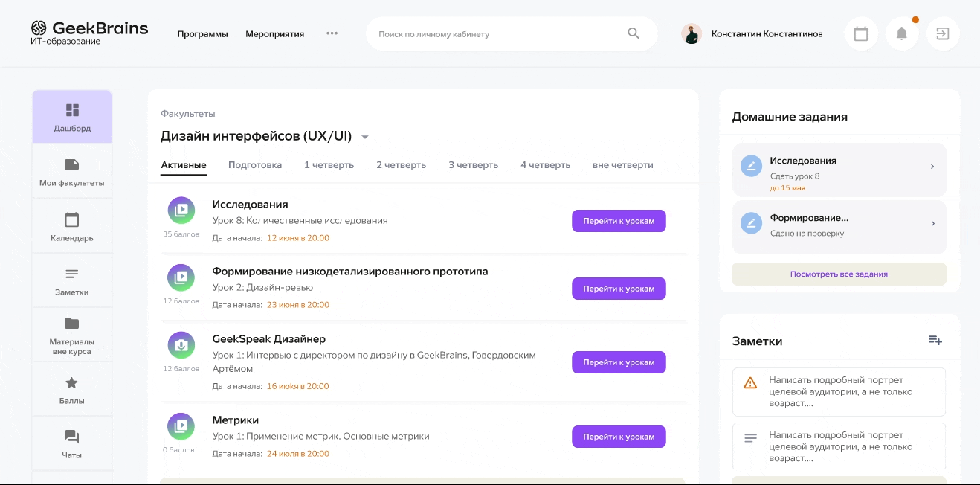This screenshot has height=485, width=980.
Task: Open Материалы вне курса in sidebar
Action: point(71,333)
